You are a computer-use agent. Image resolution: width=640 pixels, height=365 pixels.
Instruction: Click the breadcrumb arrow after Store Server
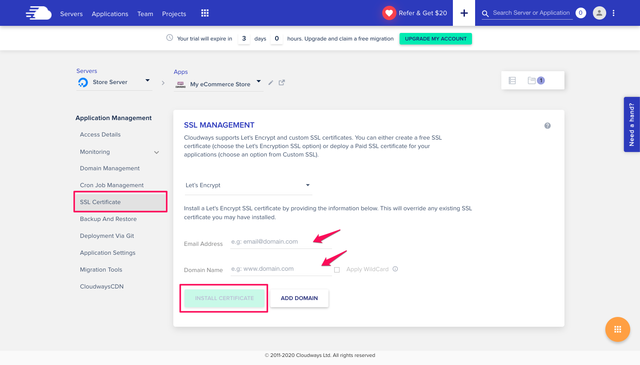(163, 83)
